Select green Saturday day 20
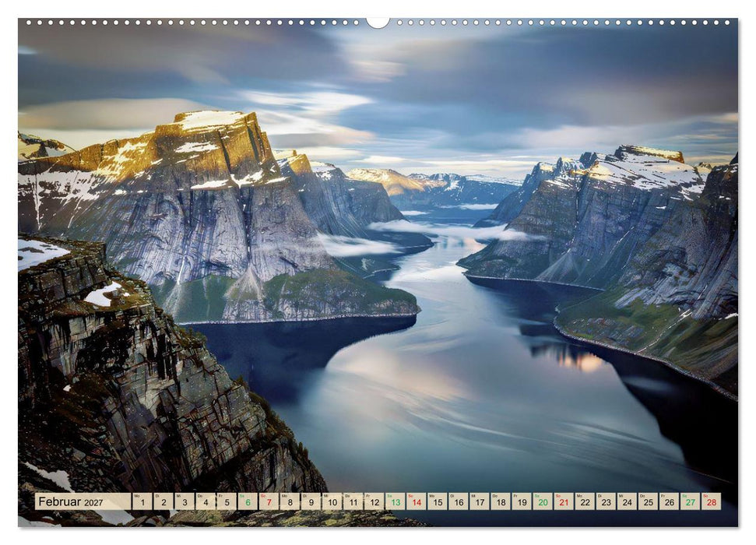Screen dimensions: 756x545 click(x=543, y=501)
